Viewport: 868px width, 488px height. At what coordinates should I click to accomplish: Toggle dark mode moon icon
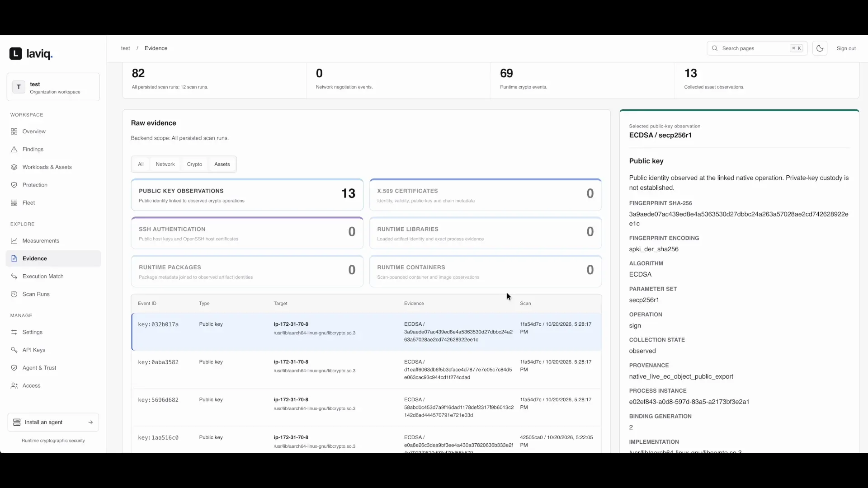coord(820,48)
